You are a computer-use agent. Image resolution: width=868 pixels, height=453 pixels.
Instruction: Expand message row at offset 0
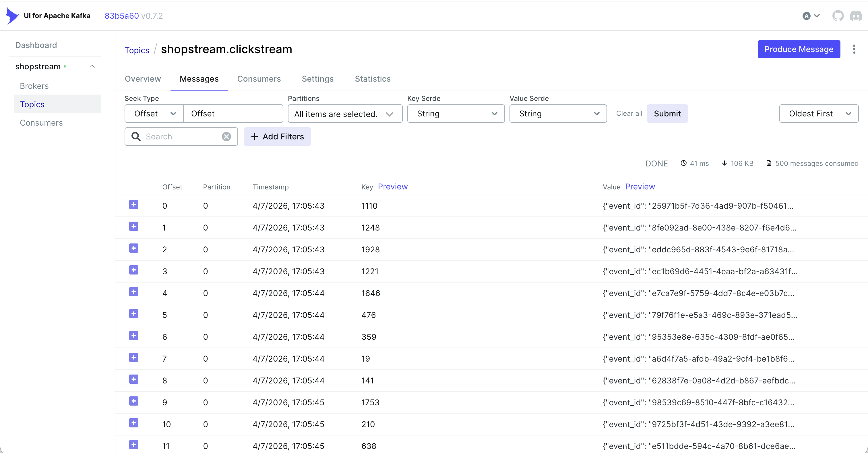133,205
